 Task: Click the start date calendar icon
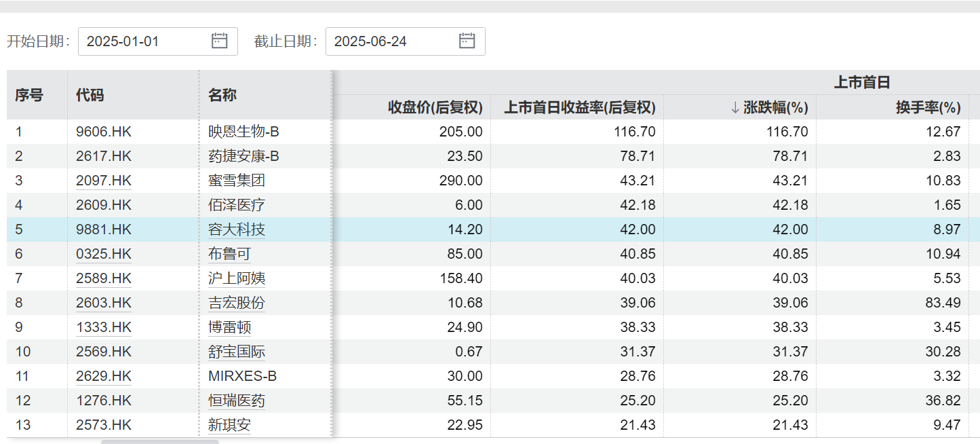pos(219,41)
